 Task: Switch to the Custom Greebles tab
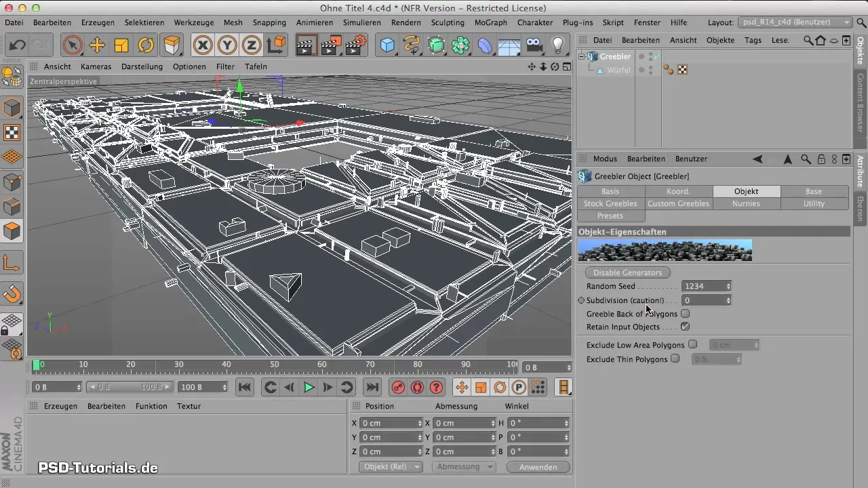coord(678,203)
